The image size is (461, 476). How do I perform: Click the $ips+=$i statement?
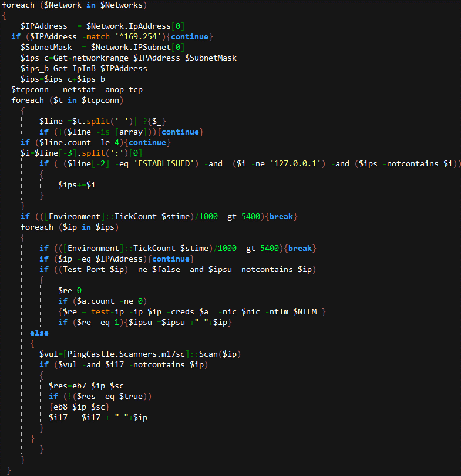click(76, 185)
